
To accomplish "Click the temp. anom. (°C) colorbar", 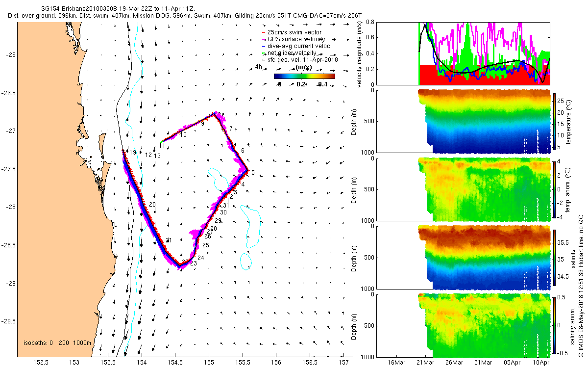I will click(555, 189).
